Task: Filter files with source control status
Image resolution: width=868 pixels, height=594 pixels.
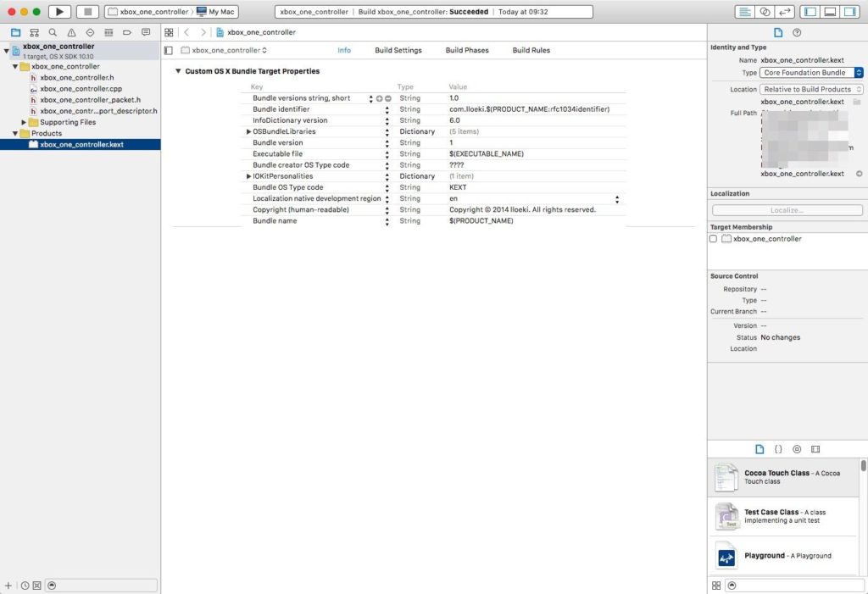Action: coord(37,586)
